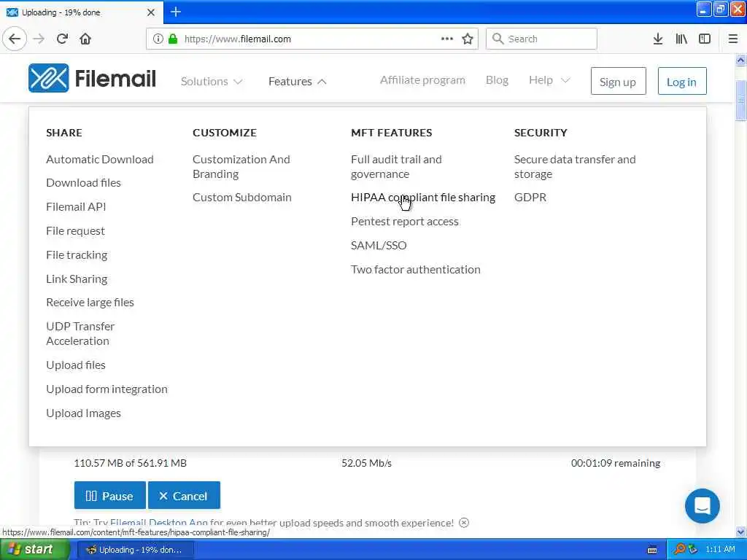The image size is (747, 560).
Task: Open GDPR link
Action: 530,197
